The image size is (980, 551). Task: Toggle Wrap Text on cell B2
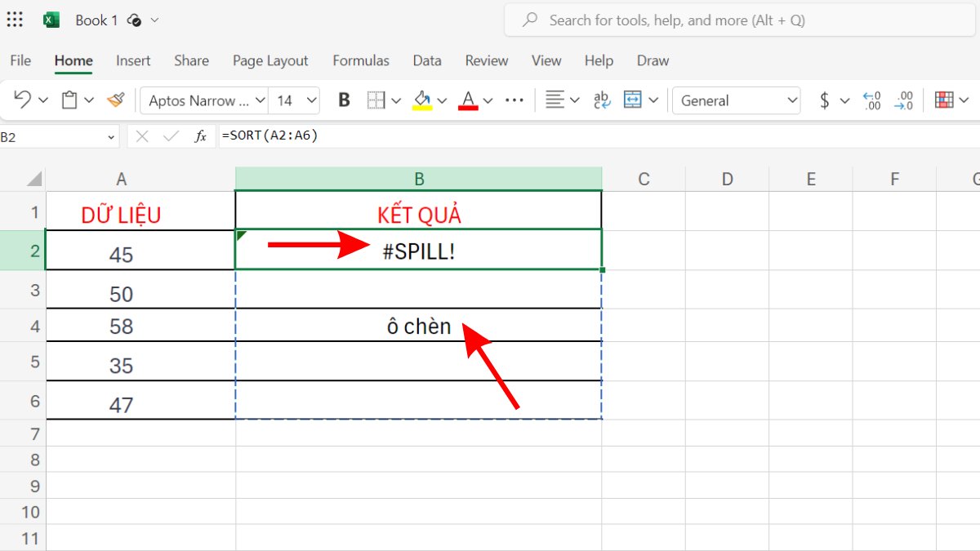pos(601,100)
